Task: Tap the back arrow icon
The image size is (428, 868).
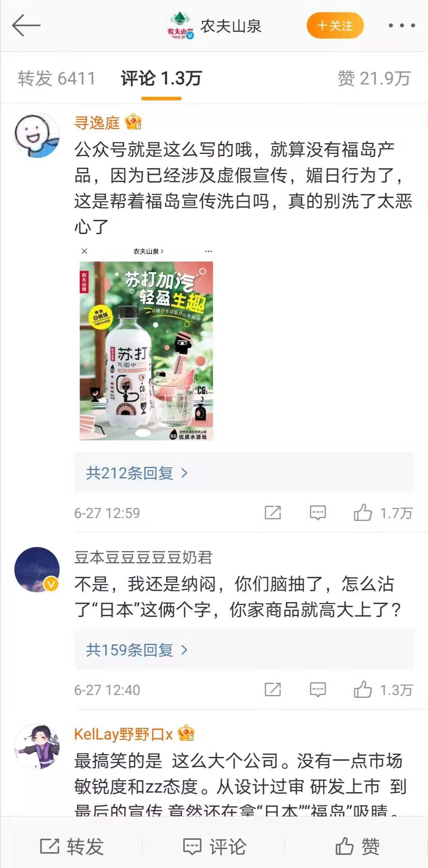Action: coord(26,25)
